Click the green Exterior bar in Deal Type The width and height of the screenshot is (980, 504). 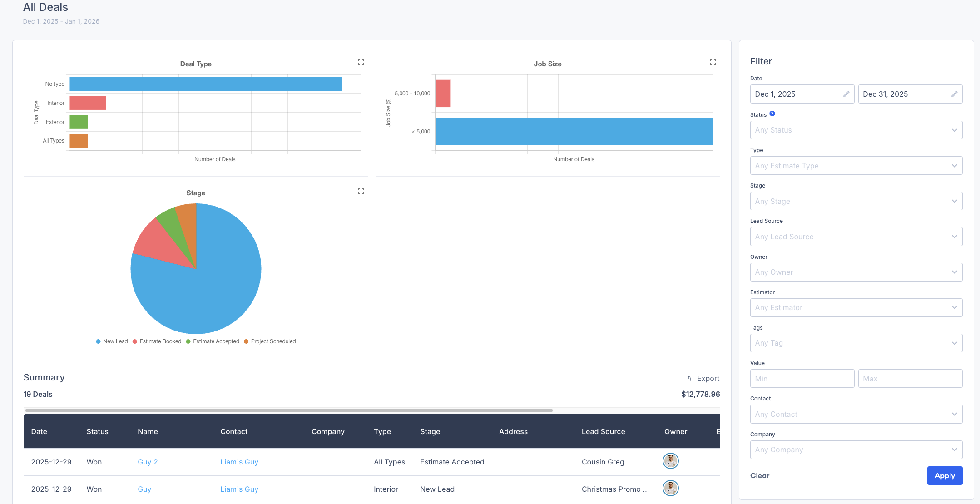[79, 122]
